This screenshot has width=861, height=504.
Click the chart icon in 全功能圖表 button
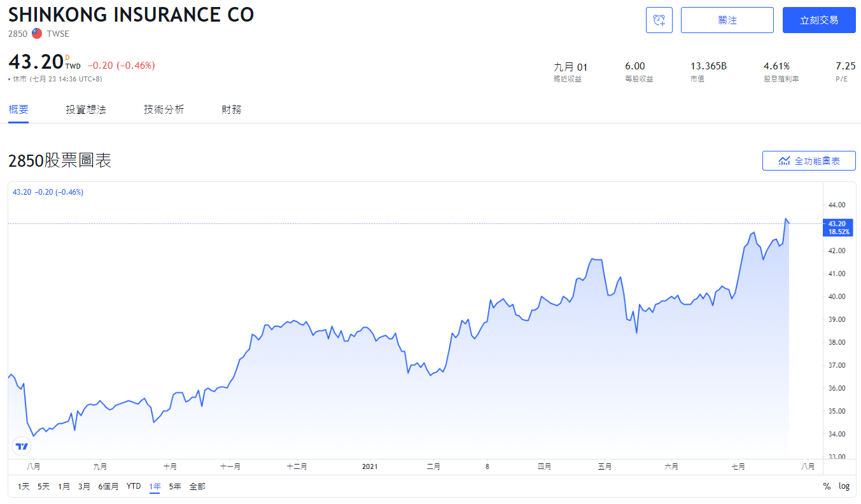(x=784, y=161)
